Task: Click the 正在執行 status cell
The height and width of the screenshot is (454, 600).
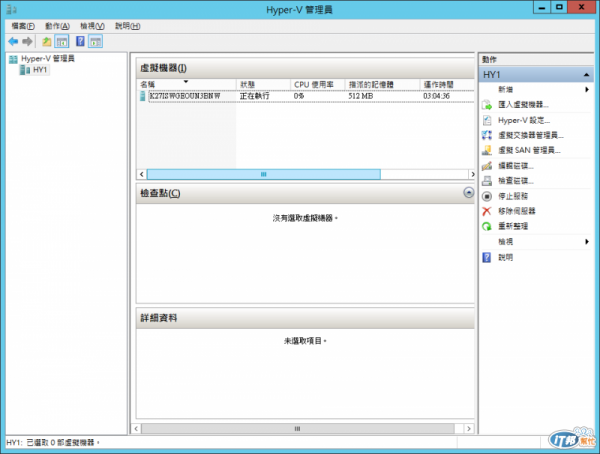Action: pyautogui.click(x=254, y=96)
